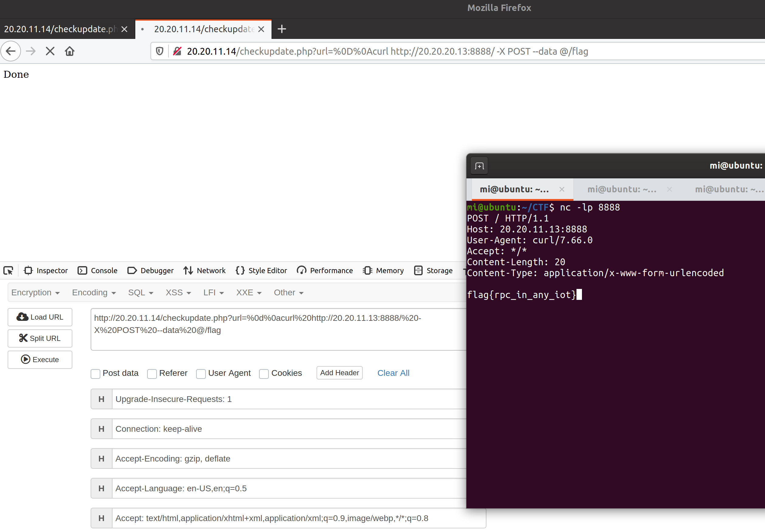The height and width of the screenshot is (532, 765).
Task: Enable the Post data checkbox
Action: 95,374
